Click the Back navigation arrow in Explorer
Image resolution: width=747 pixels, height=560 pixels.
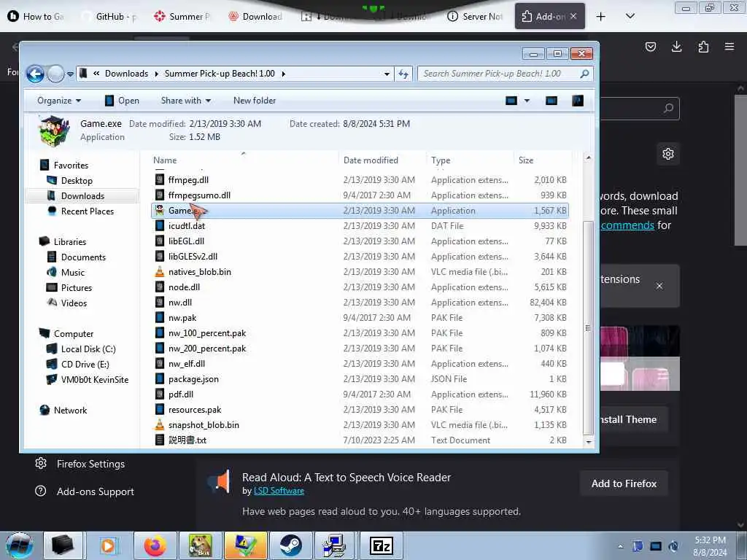pyautogui.click(x=35, y=74)
